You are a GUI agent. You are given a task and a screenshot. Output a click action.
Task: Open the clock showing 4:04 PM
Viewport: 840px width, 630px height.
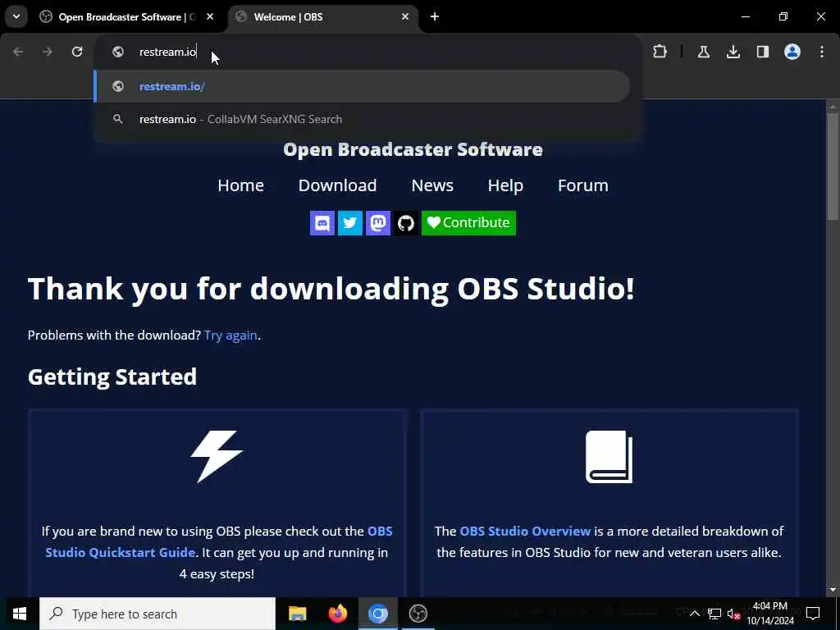click(770, 614)
